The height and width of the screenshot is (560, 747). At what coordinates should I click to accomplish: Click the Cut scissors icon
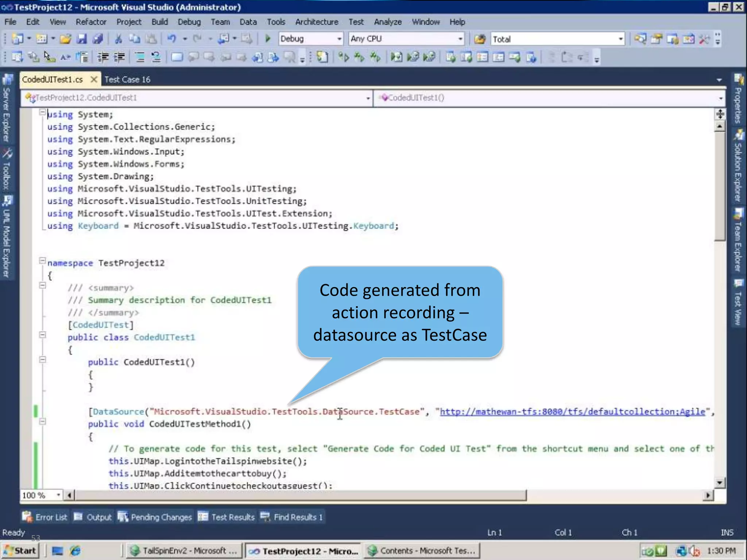tap(118, 39)
